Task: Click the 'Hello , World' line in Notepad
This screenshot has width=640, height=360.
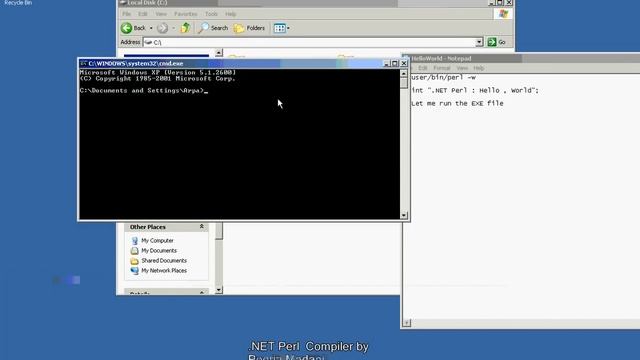Action: pyautogui.click(x=475, y=90)
